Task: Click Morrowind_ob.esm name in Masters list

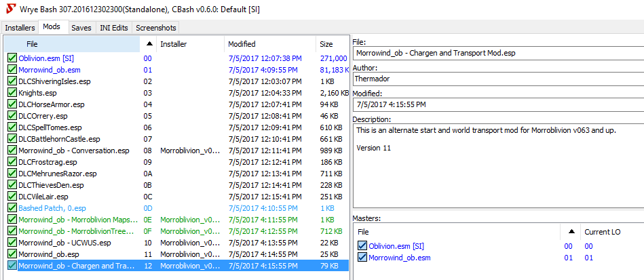Action: pos(400,258)
